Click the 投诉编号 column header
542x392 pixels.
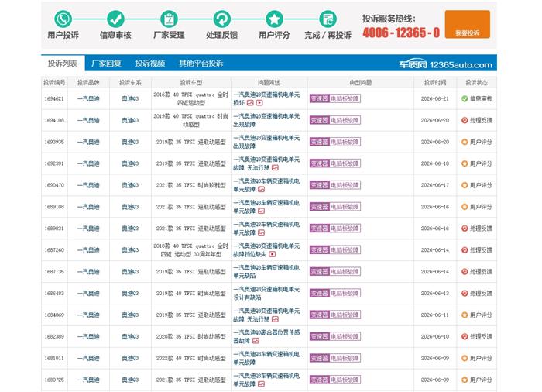(54, 82)
